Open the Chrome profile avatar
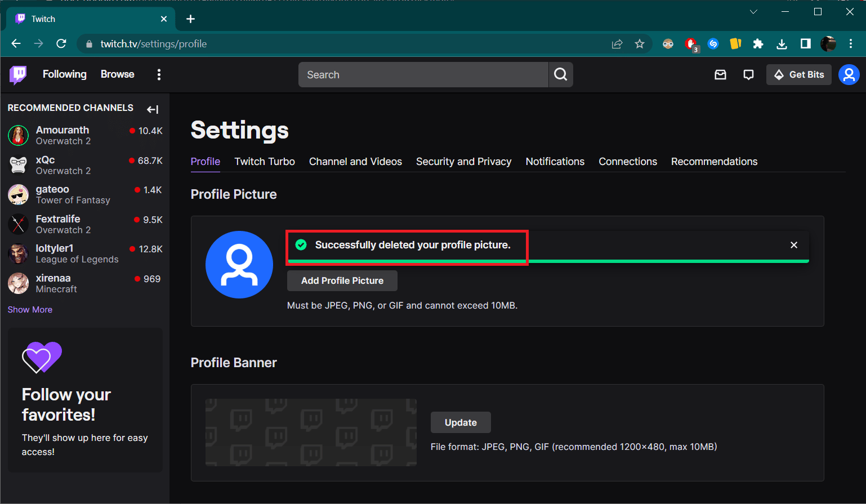This screenshot has width=866, height=504. [828, 44]
